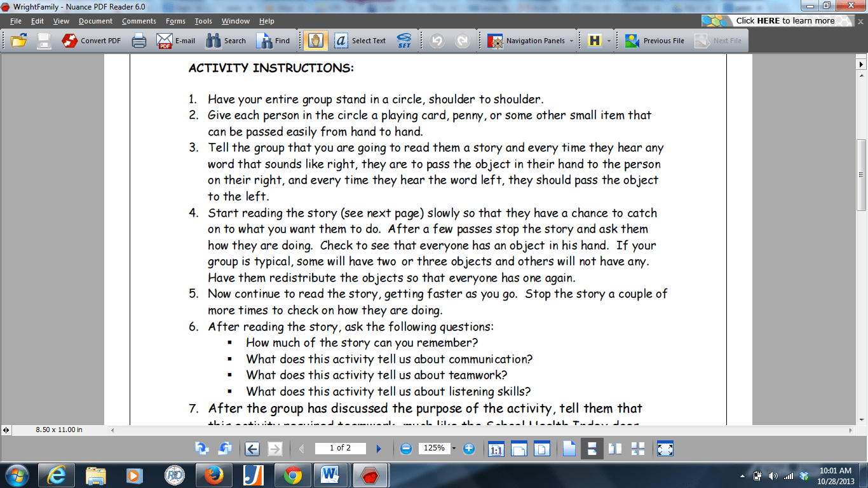
Task: Zoom in with the plus button
Action: (x=469, y=449)
